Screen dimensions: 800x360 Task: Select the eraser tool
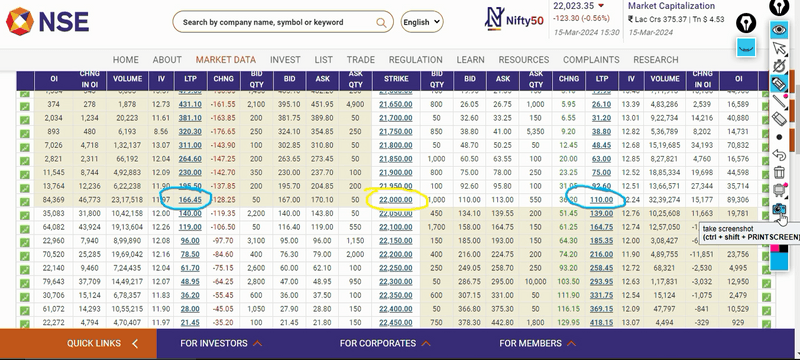point(779,119)
